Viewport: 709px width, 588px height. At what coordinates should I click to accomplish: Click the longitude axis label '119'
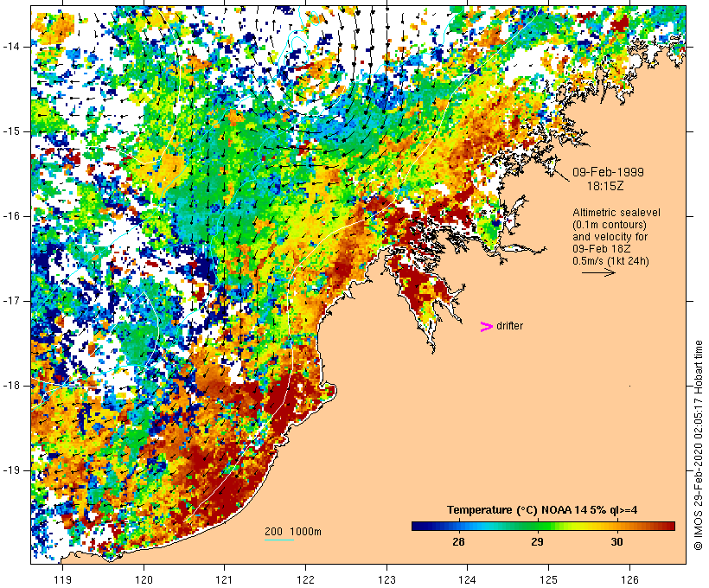[x=62, y=579]
